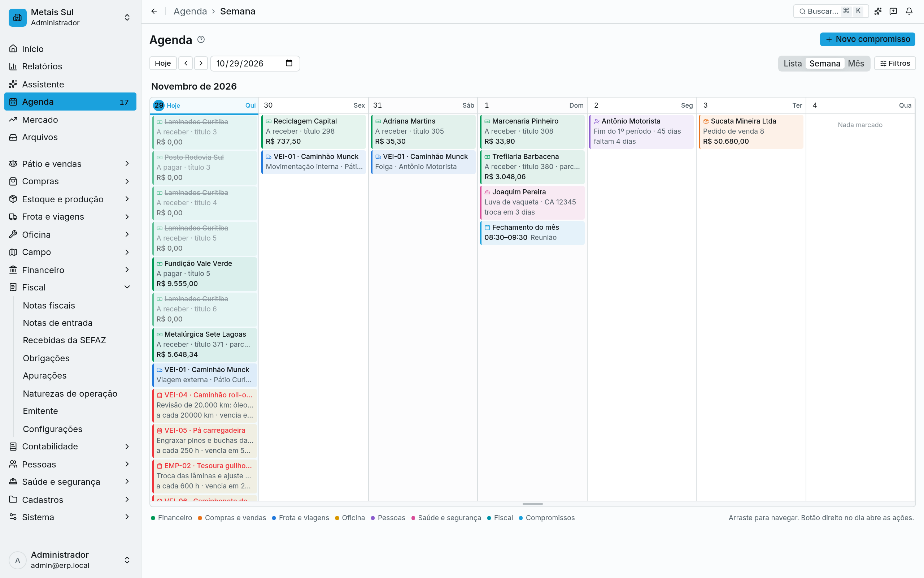This screenshot has height=578, width=924.
Task: Click the Relatórios chart icon
Action: point(13,66)
